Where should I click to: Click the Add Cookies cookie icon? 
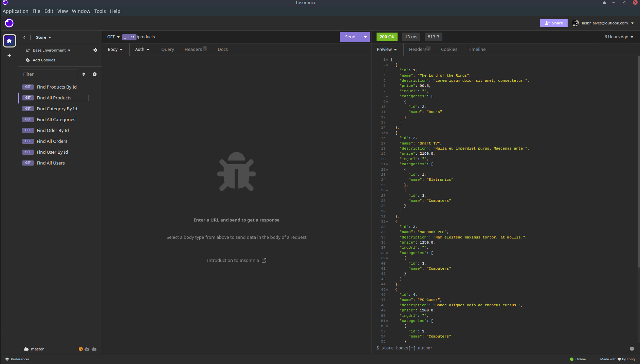pyautogui.click(x=28, y=60)
